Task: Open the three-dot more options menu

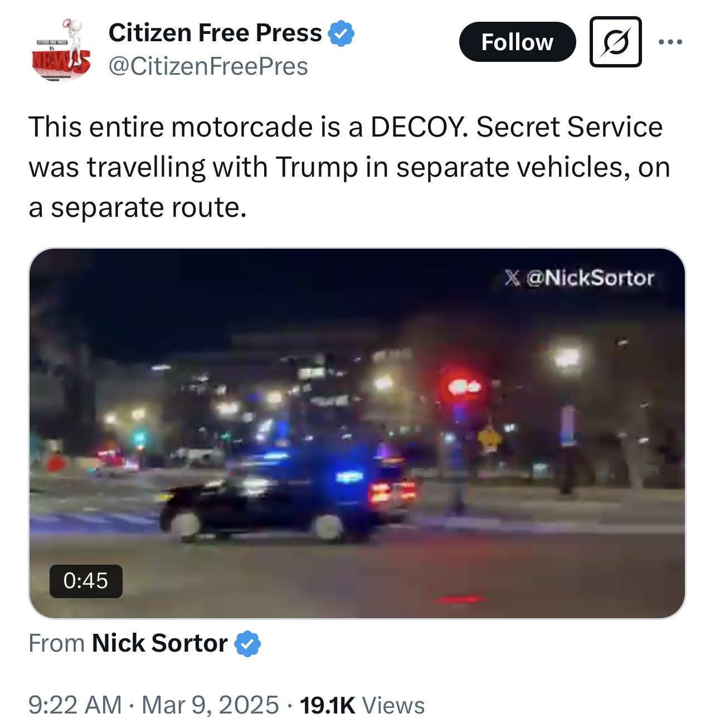Action: (670, 42)
